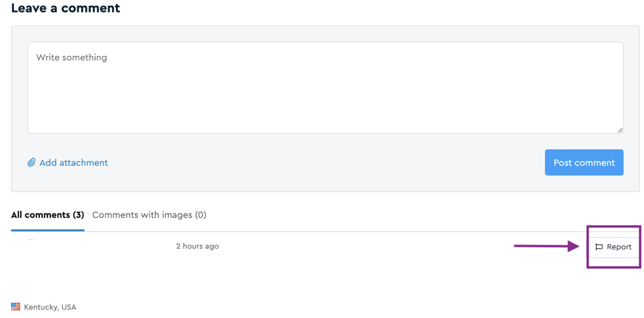Click the "Leave a comment" heading
This screenshot has height=318, width=644.
click(x=65, y=8)
